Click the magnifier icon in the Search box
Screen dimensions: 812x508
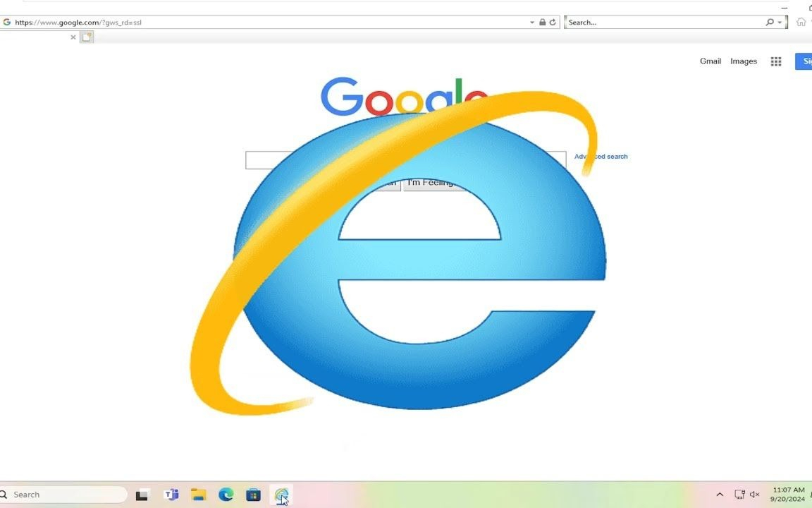coord(770,23)
